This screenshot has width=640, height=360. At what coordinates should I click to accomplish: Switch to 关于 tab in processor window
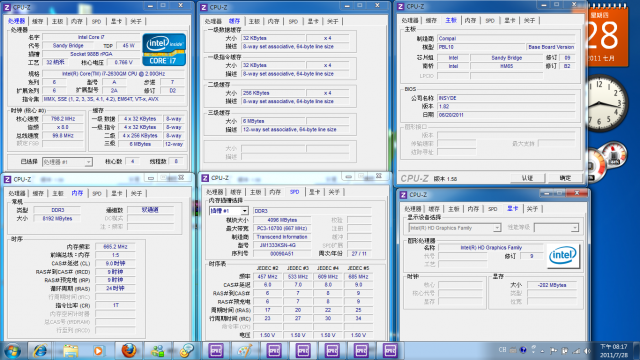pos(136,21)
